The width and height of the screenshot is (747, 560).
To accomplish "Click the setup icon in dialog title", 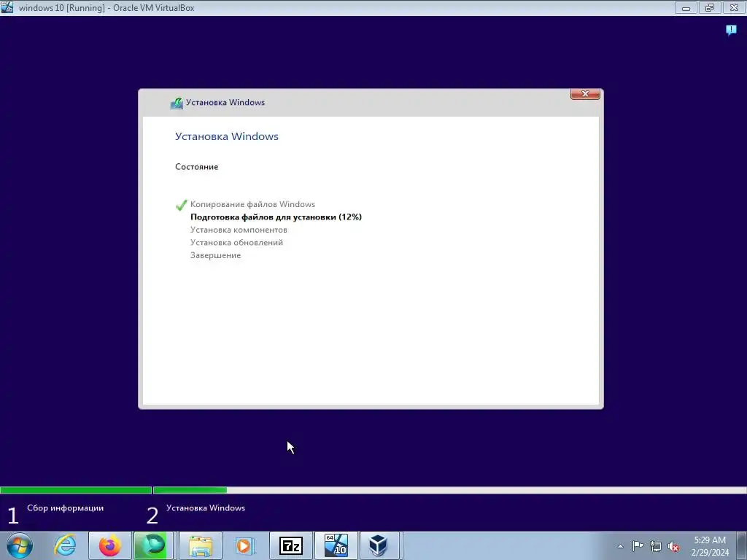I will tap(177, 103).
